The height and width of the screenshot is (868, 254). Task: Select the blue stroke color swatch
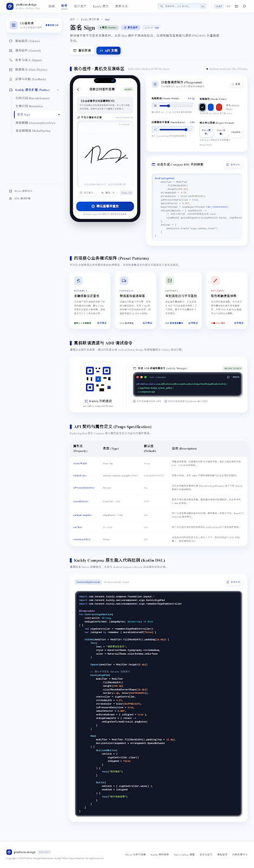coord(211,107)
